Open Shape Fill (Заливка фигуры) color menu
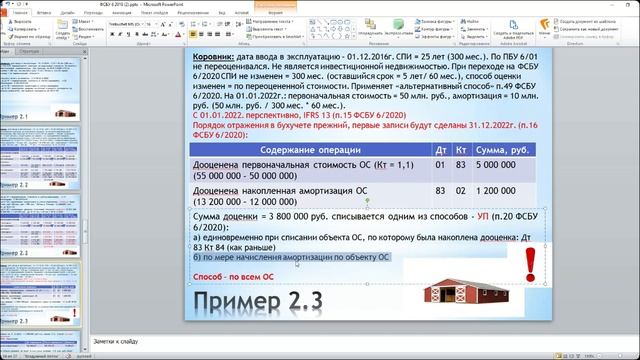 [x=435, y=21]
